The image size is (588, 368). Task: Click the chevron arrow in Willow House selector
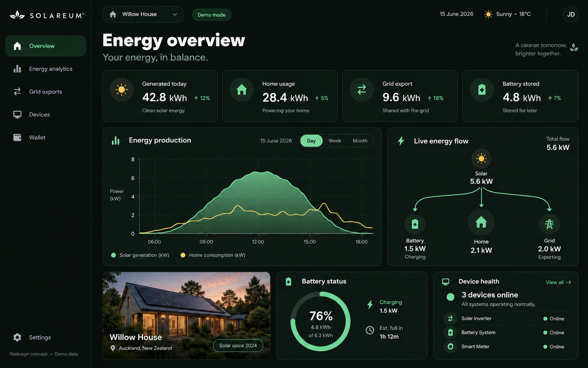point(175,14)
